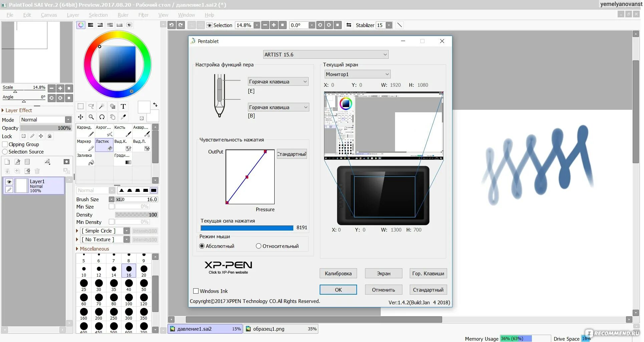The image size is (644, 342).
Task: Expand the Layer Effect section
Action: point(3,110)
